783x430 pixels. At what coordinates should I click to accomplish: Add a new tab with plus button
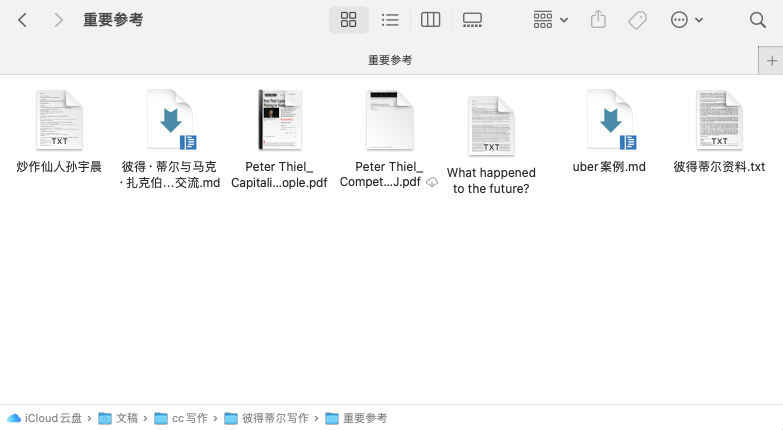771,60
